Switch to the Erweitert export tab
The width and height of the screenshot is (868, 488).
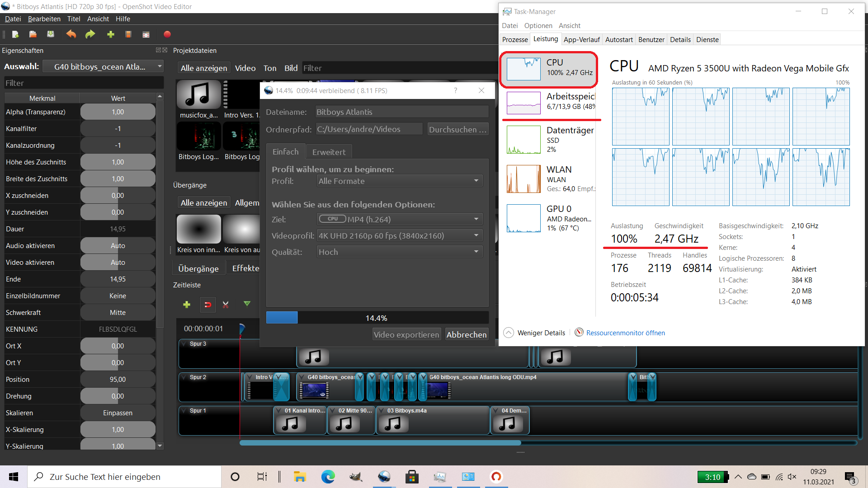coord(329,152)
